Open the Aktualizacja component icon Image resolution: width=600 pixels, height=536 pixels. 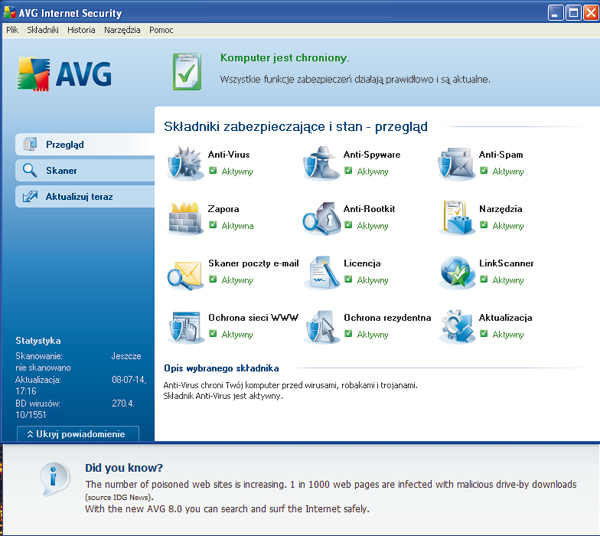point(456,326)
